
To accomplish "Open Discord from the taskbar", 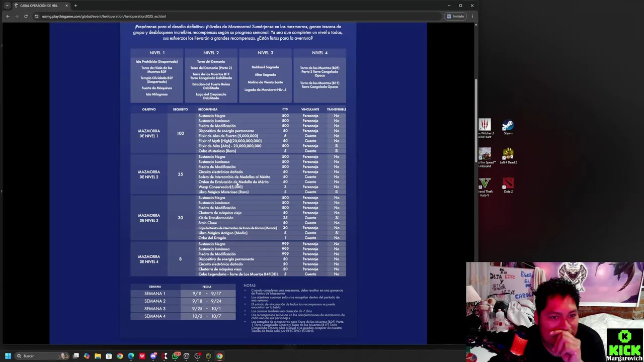I will (153, 356).
